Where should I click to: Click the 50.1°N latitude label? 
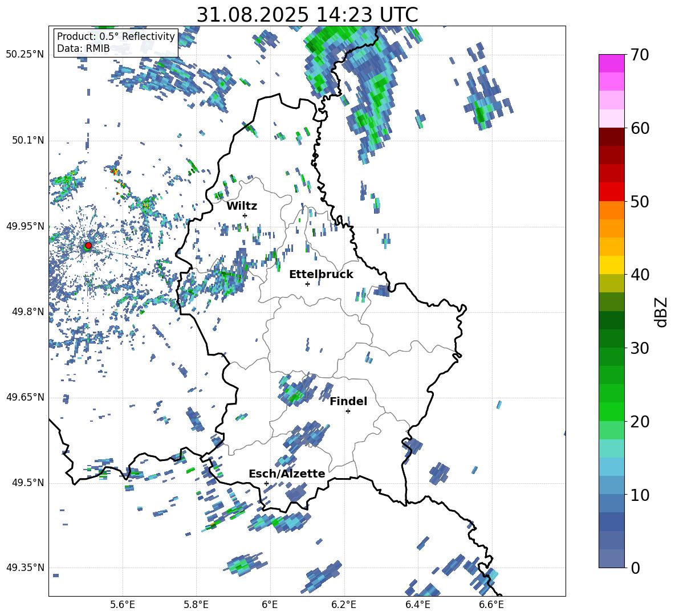coord(27,140)
